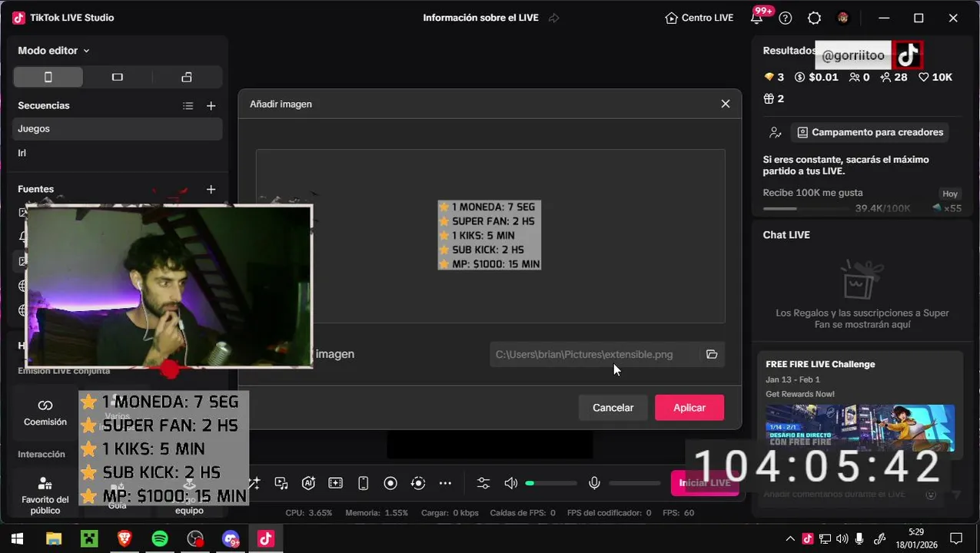Click the diamonds count in Resultados

[x=773, y=77]
